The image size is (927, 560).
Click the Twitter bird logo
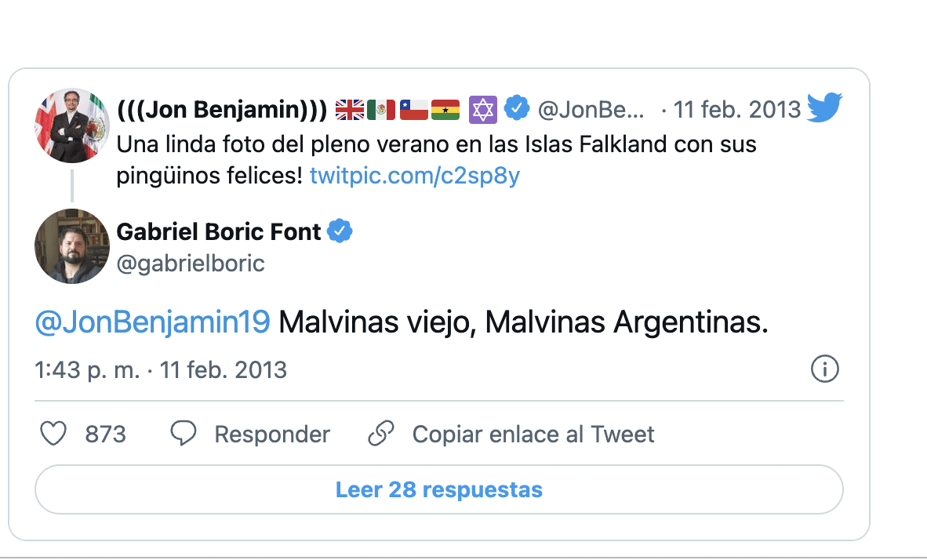coord(823,107)
